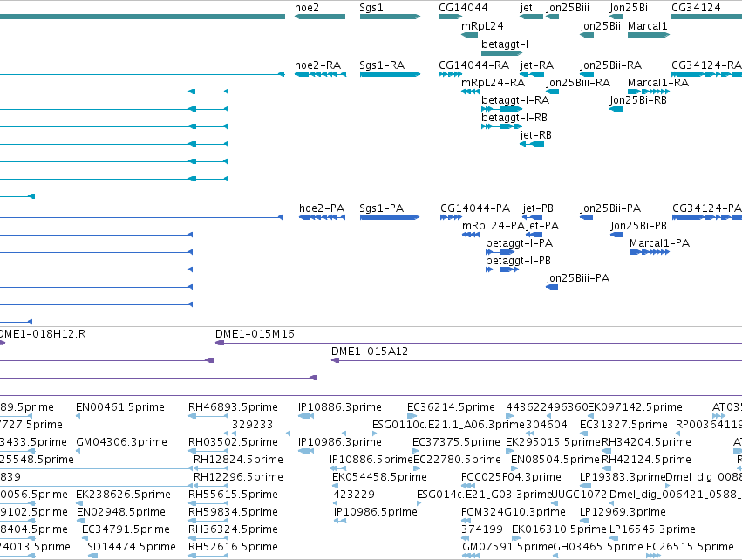Select the EC26515.5prime EST
The width and height of the screenshot is (742, 560).
tap(654, 556)
